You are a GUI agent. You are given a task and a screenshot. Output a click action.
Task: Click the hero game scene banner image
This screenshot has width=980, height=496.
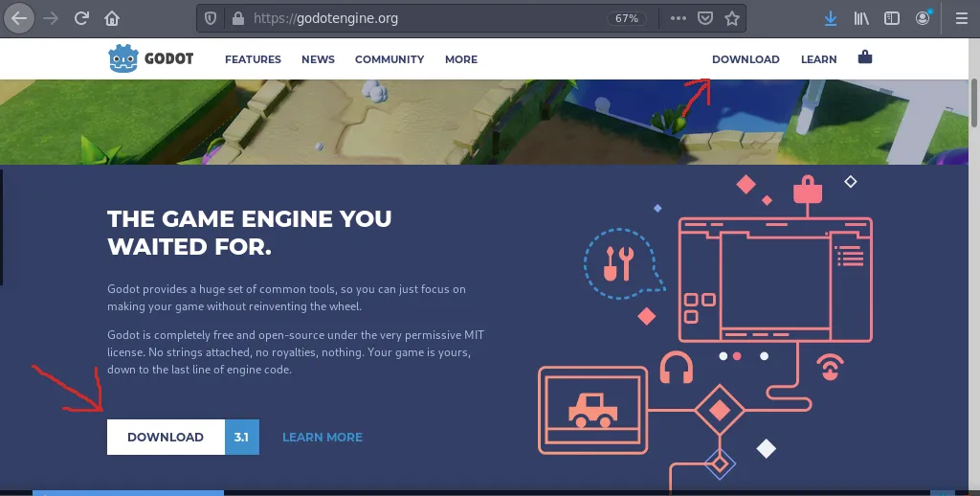[x=484, y=122]
